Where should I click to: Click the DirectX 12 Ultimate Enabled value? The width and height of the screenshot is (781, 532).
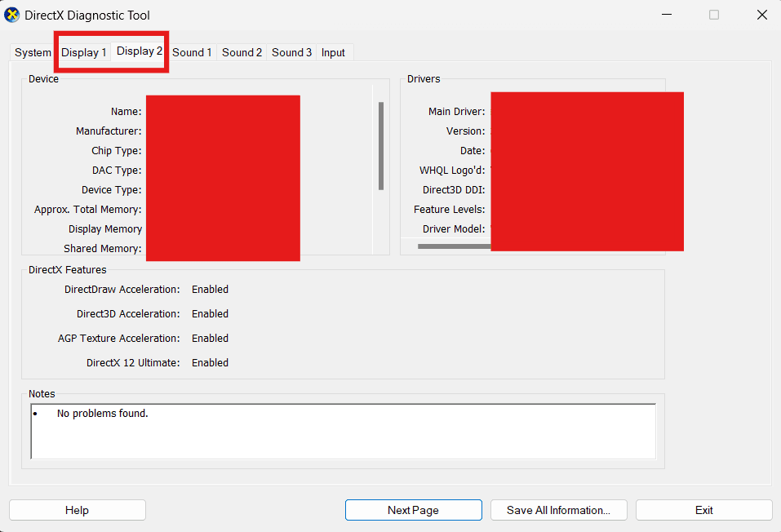[x=211, y=362]
